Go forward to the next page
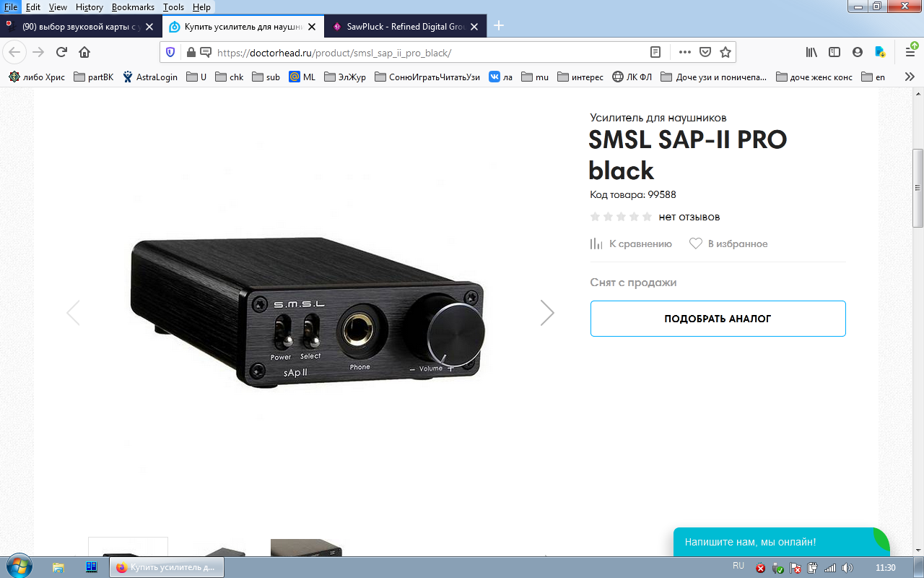Viewport: 924px width, 578px height. tap(38, 52)
